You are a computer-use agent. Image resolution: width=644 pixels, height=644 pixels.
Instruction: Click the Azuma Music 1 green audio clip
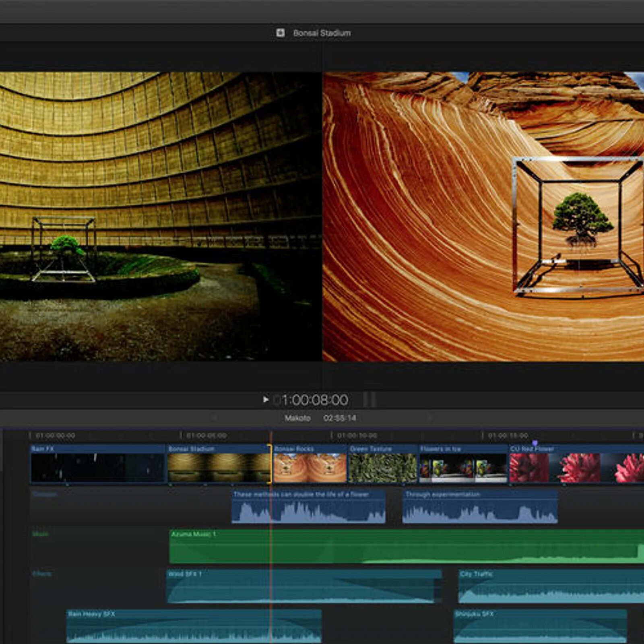click(407, 547)
